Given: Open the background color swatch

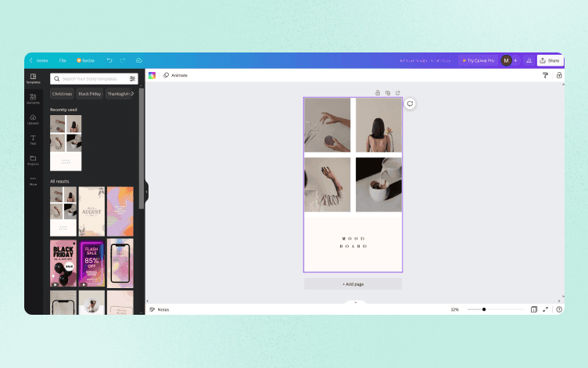Looking at the screenshot, I should pyautogui.click(x=152, y=75).
